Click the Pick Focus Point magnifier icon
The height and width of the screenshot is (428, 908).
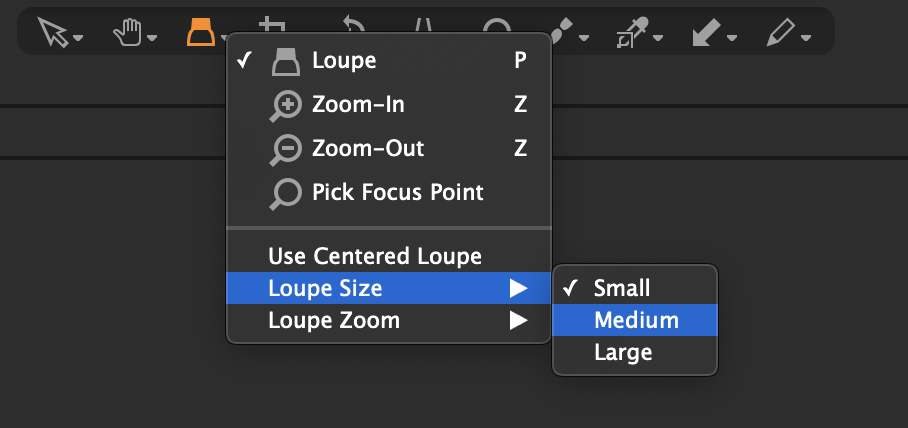[285, 194]
